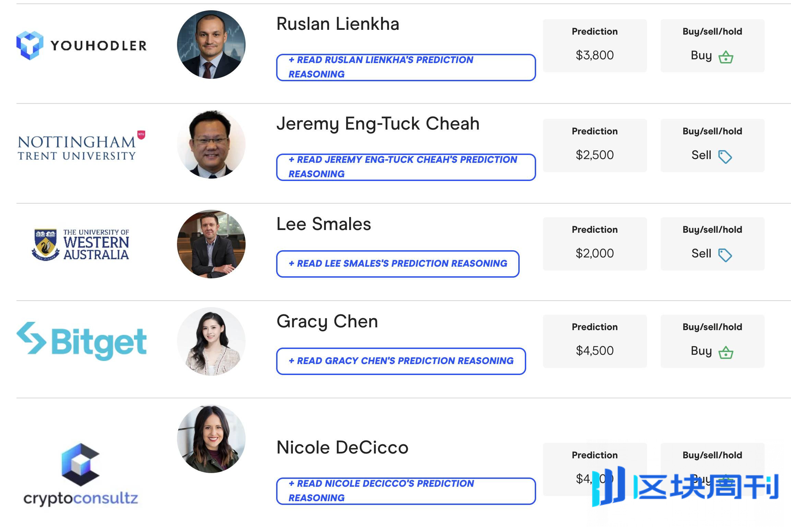Click the $4,500 prediction box for Gracy Chen
The image size is (791, 532).
tap(595, 341)
